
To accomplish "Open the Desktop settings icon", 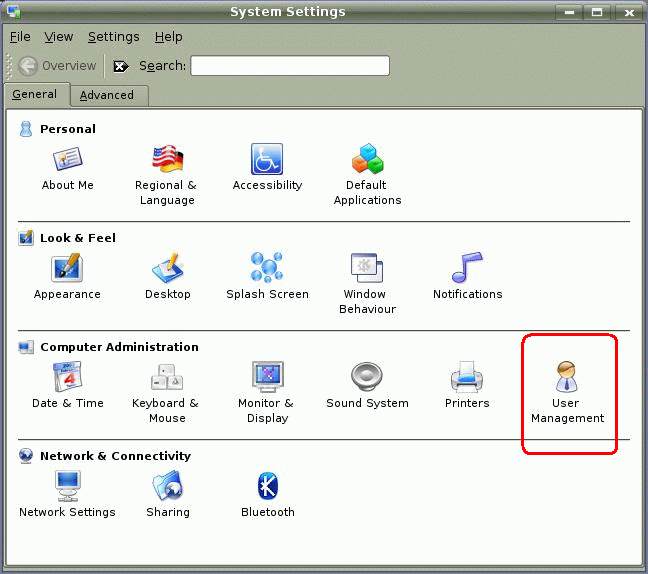I will pyautogui.click(x=167, y=269).
